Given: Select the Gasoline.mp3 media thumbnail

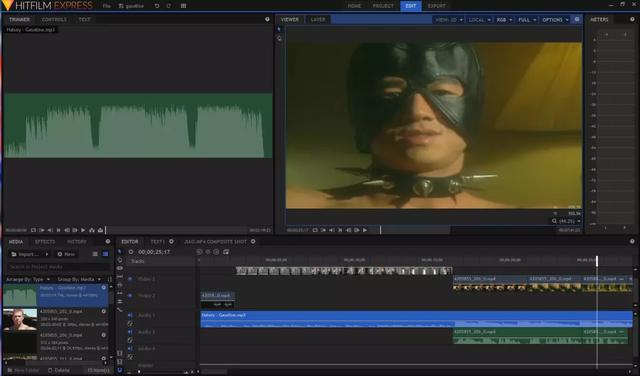Looking at the screenshot, I should point(20,295).
